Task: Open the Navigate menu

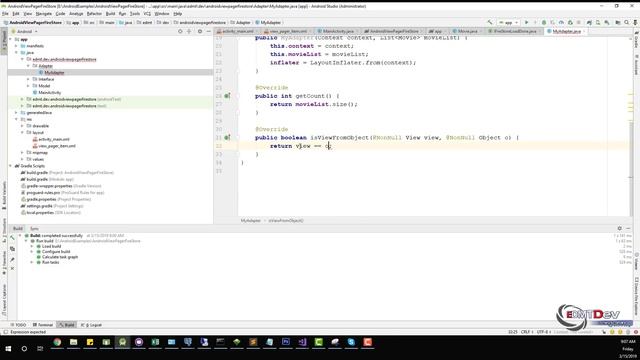Action: 44,13
